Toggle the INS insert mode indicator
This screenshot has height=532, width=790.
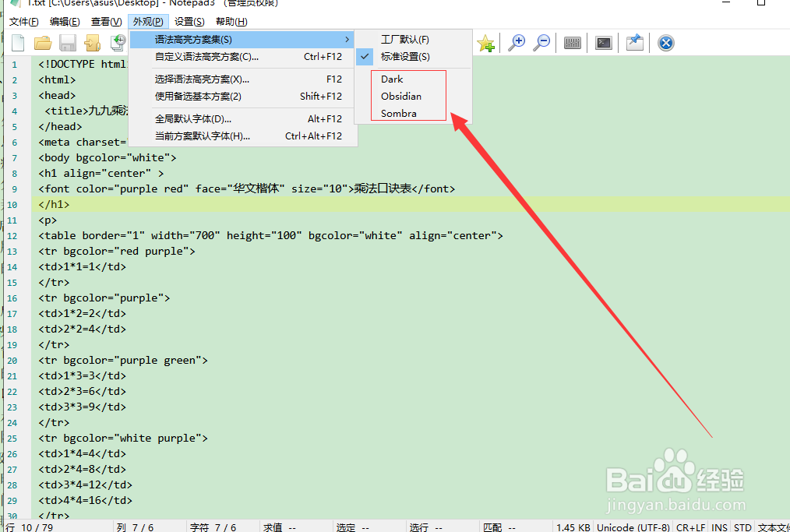[x=719, y=527]
